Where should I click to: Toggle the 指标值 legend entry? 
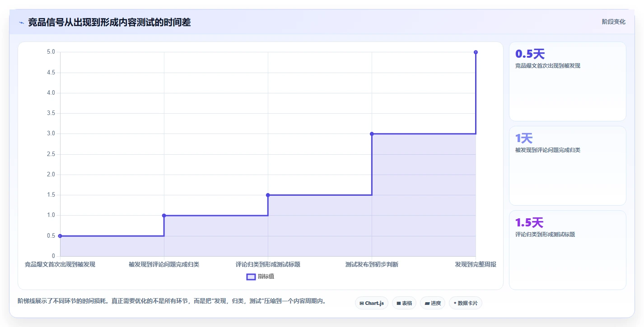point(260,276)
